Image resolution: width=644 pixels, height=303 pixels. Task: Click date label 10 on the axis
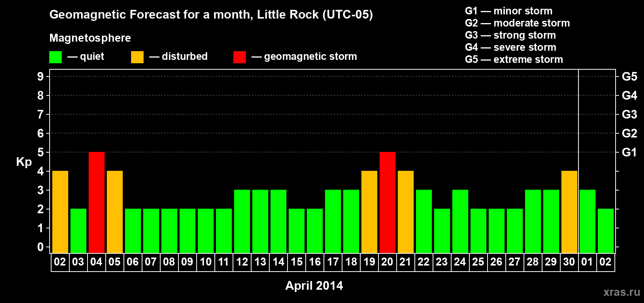[206, 262]
